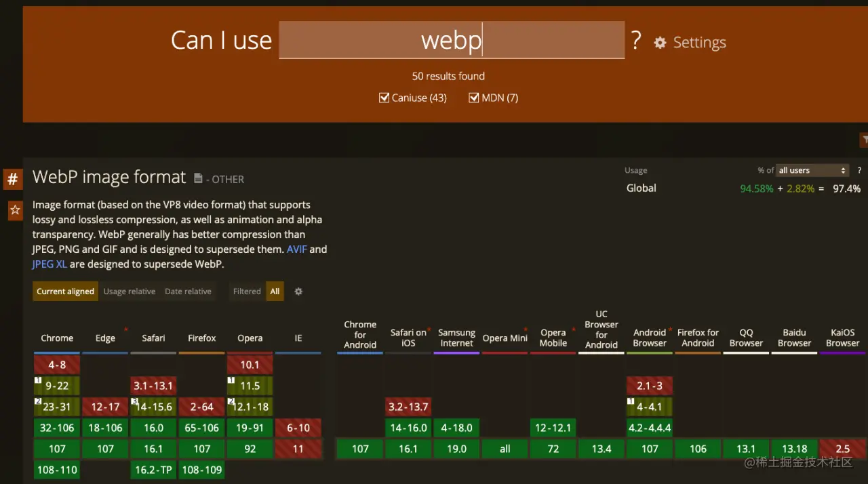
Task: Click Safari 3.1-13.1 cell
Action: (x=153, y=386)
